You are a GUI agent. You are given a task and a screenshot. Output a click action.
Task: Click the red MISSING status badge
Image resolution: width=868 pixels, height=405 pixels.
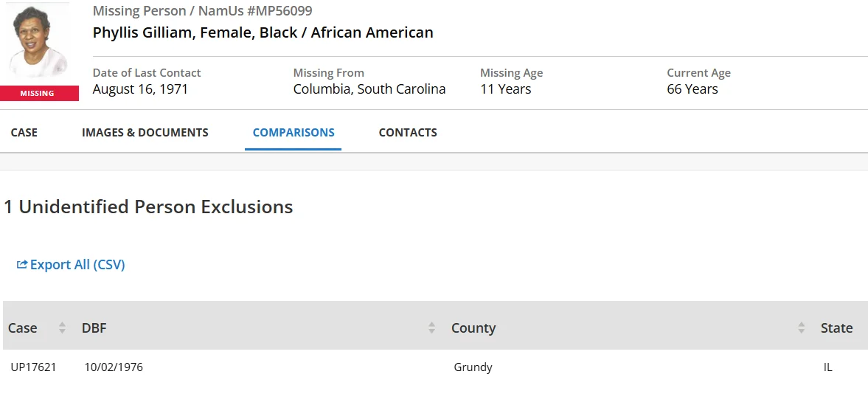click(x=38, y=94)
